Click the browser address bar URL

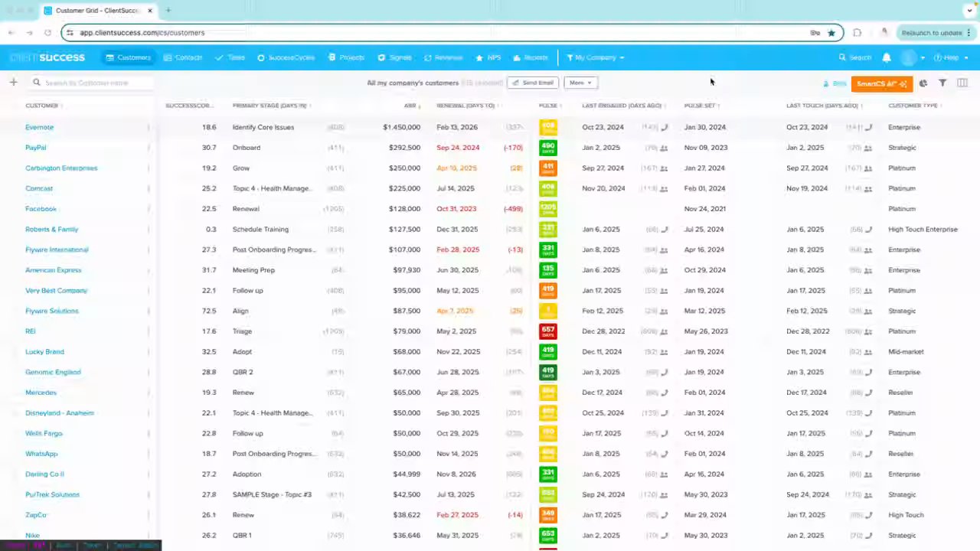tap(142, 33)
